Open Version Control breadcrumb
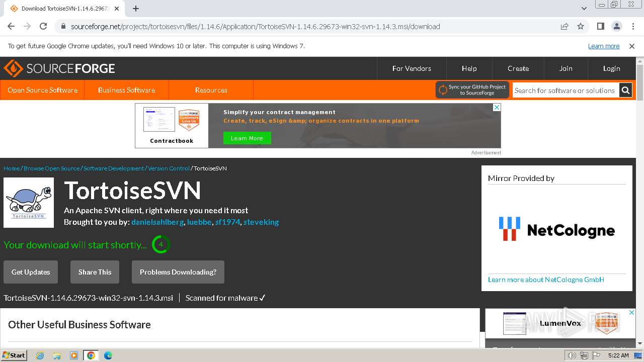 coord(169,168)
